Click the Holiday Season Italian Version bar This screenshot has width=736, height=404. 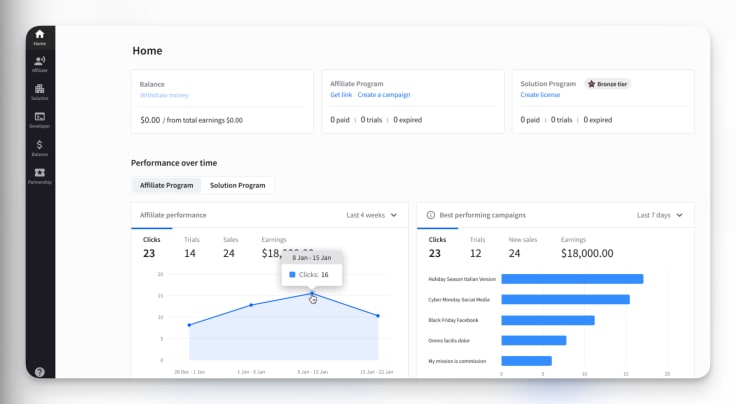point(572,279)
